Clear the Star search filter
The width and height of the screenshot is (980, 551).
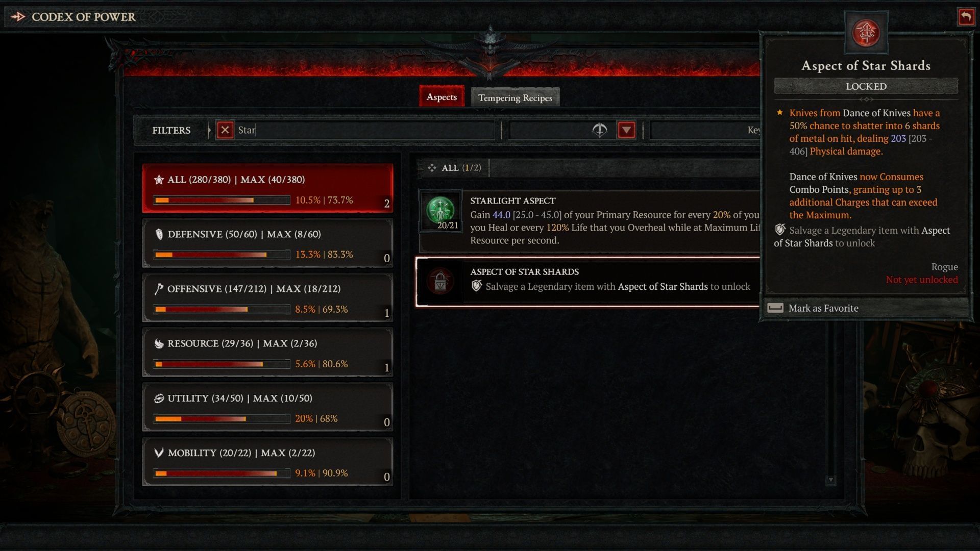[225, 130]
